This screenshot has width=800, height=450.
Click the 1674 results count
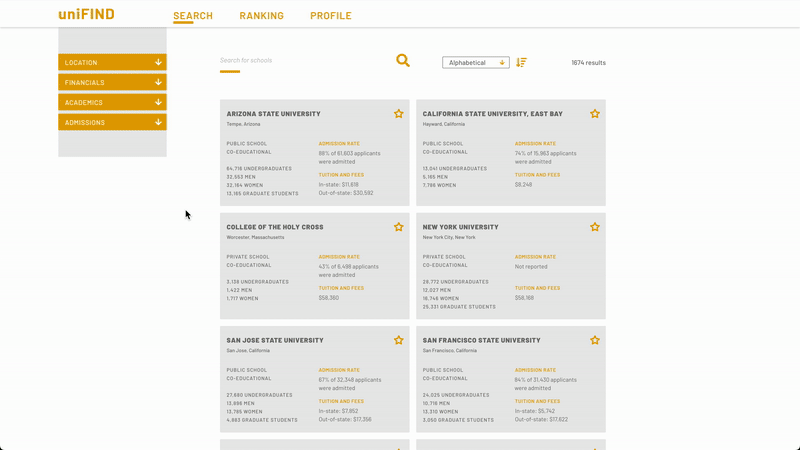[588, 63]
